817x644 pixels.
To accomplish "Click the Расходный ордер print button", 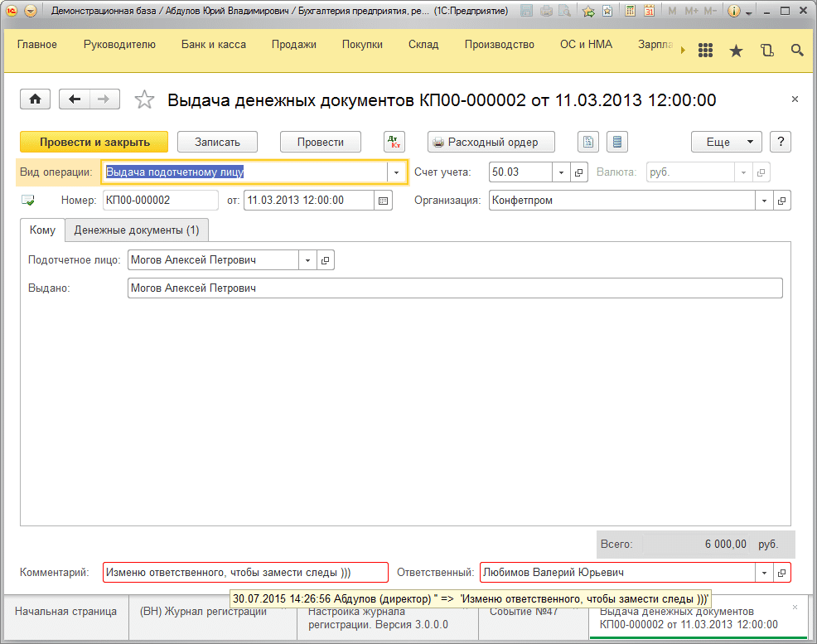I will coord(486,142).
